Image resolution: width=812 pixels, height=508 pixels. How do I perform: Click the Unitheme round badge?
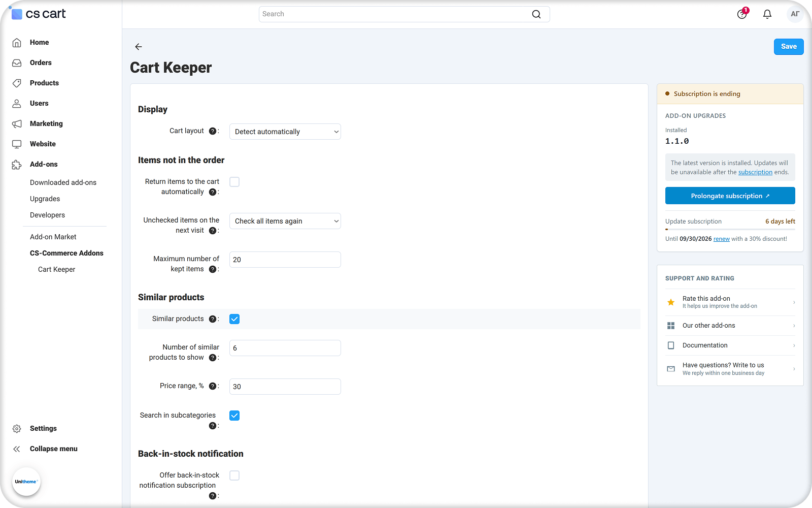coord(26,482)
